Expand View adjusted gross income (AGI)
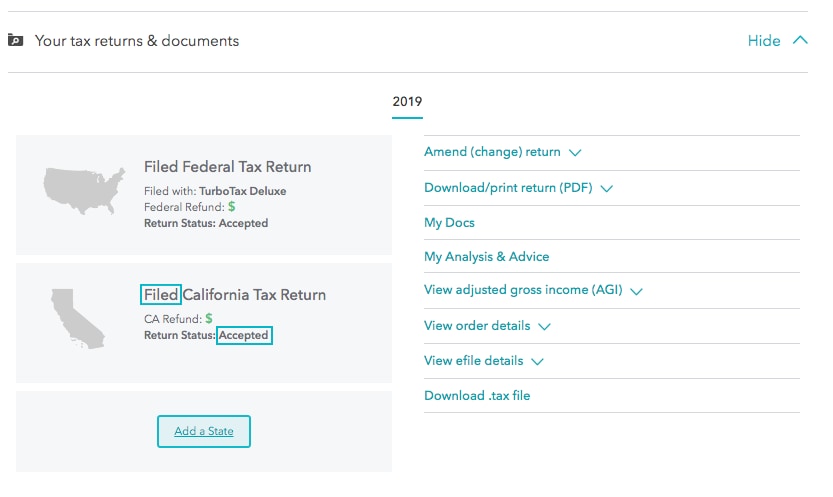833x497 pixels. point(636,291)
